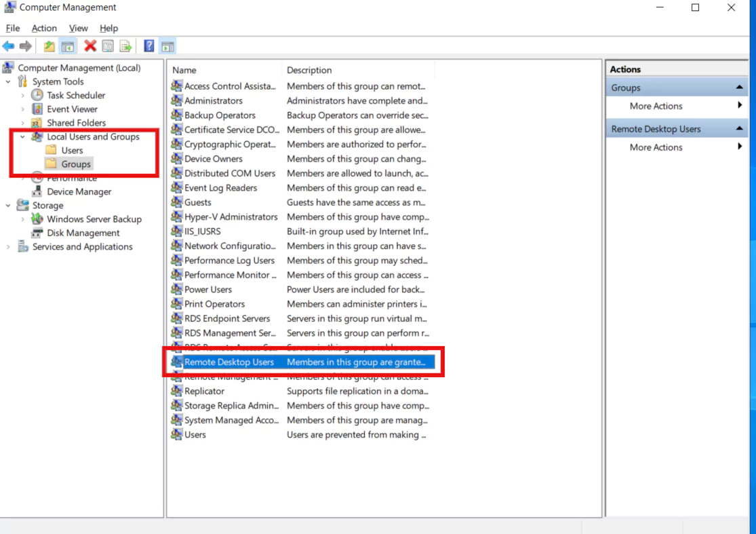
Task: Click the System Tools icon in tree
Action: [x=22, y=81]
